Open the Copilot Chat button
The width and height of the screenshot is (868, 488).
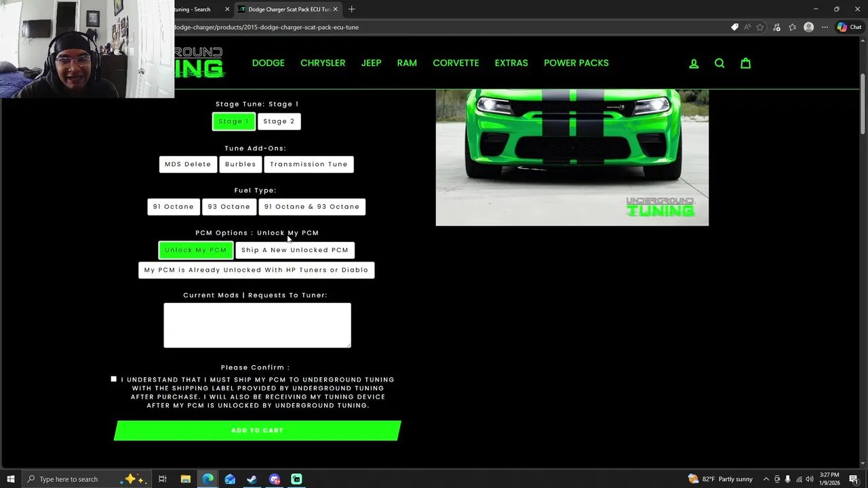pos(849,27)
